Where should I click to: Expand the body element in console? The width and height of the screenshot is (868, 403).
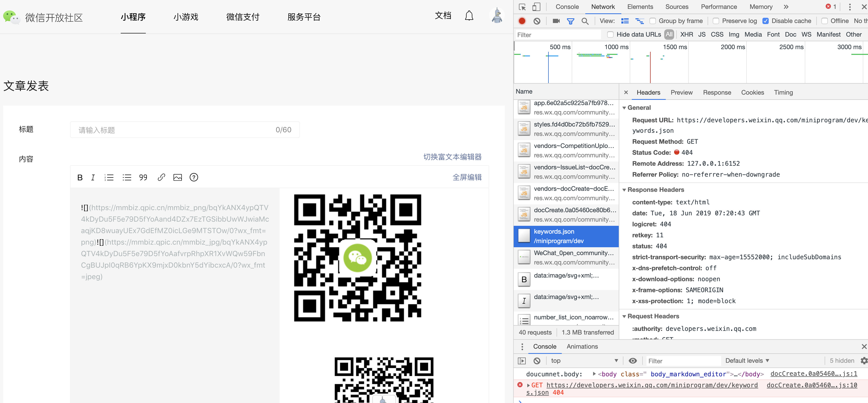(x=594, y=374)
